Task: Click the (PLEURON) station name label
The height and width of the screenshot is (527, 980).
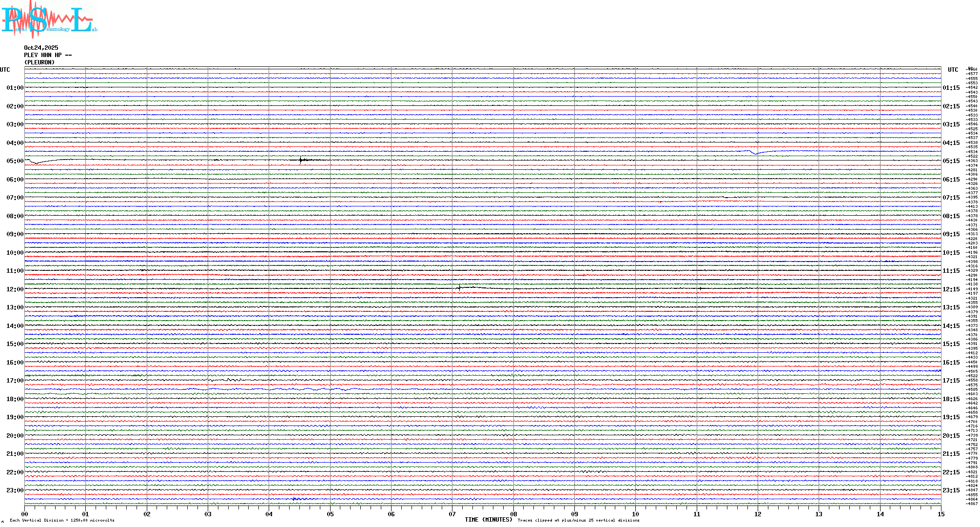Action: 39,62
